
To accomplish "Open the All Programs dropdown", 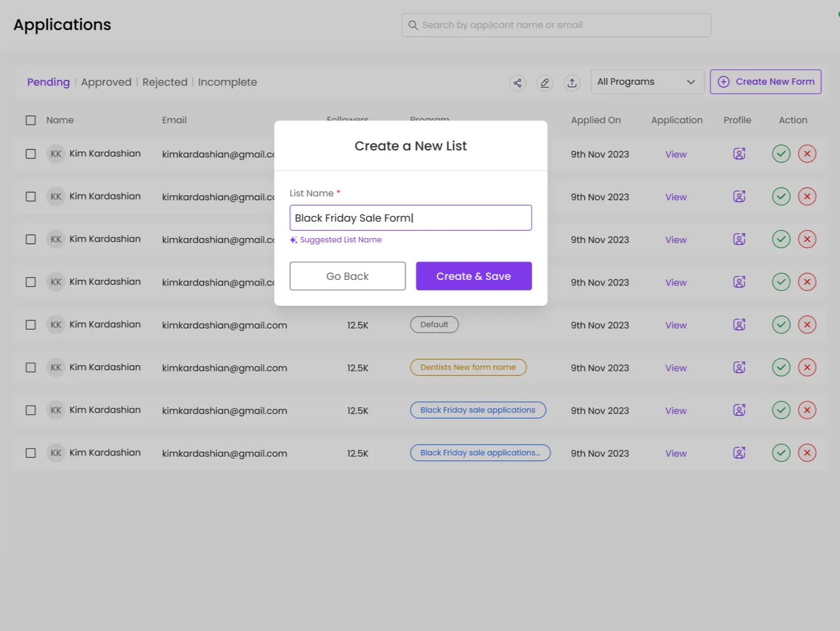I will [647, 82].
